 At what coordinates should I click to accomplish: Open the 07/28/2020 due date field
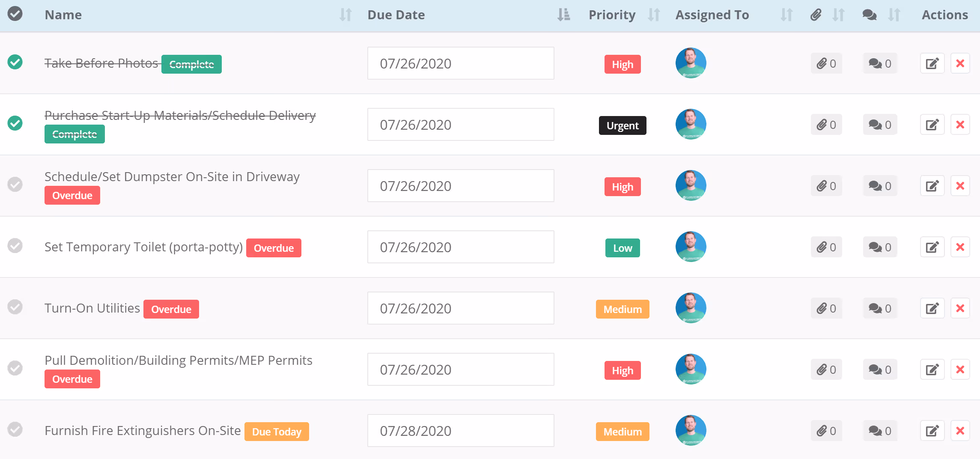pos(461,431)
